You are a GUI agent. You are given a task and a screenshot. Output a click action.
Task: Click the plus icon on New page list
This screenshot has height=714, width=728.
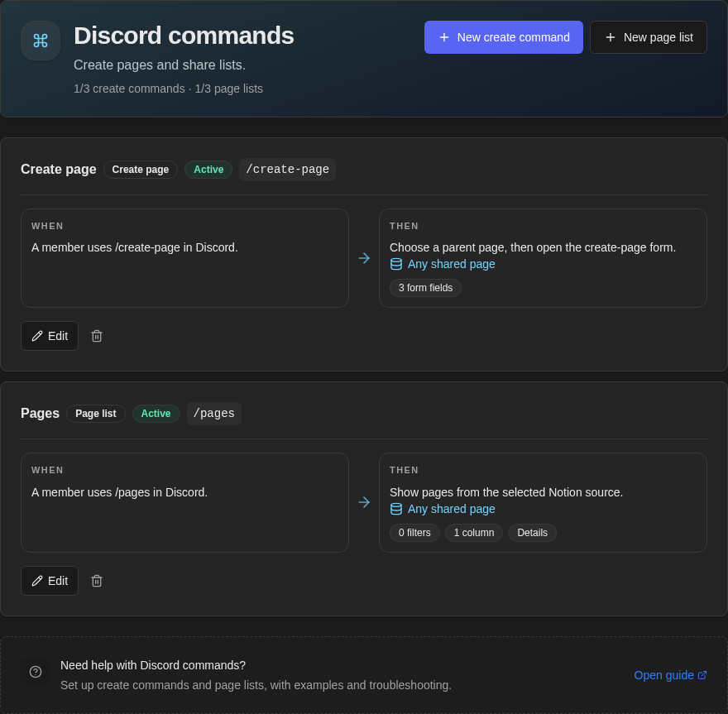pos(610,37)
